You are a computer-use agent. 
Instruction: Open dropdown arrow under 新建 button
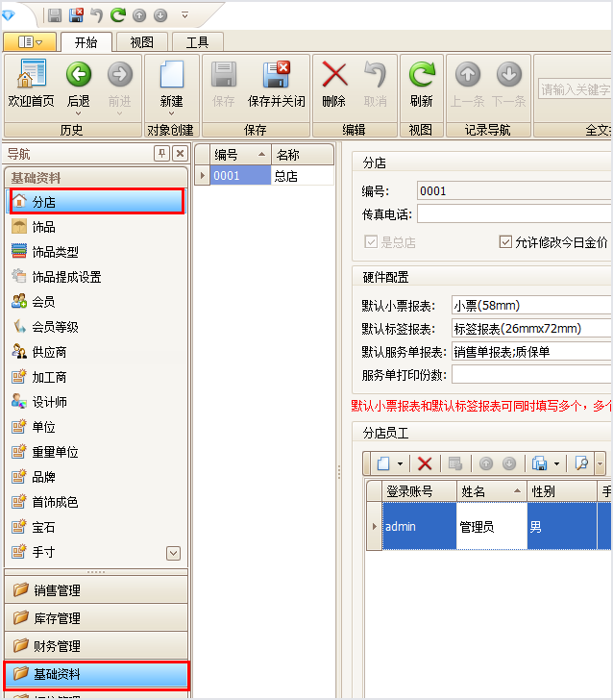point(171,113)
